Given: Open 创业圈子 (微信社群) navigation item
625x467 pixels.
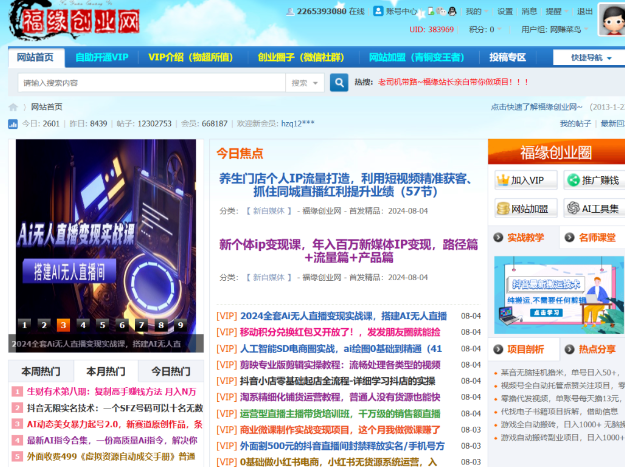Looking at the screenshot, I should click(301, 57).
